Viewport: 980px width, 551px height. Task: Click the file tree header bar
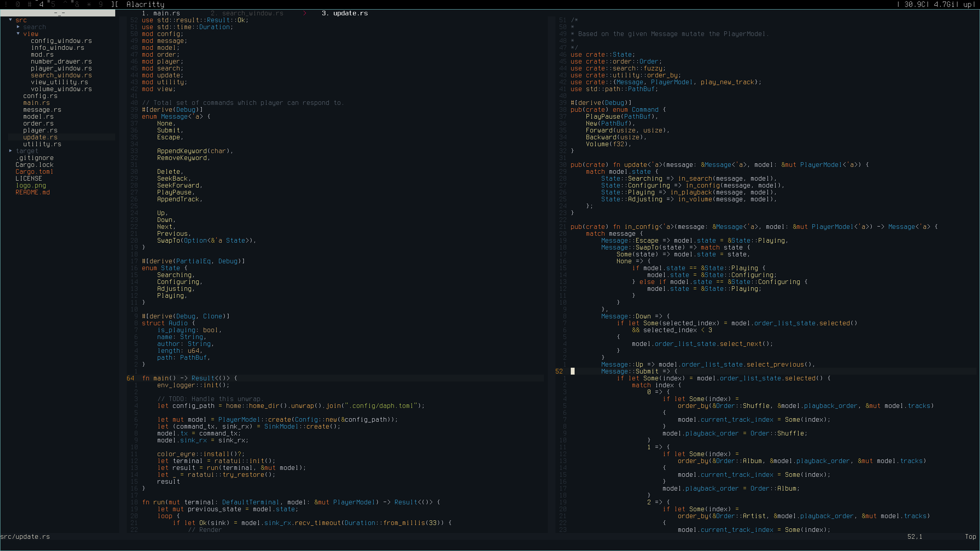[58, 13]
